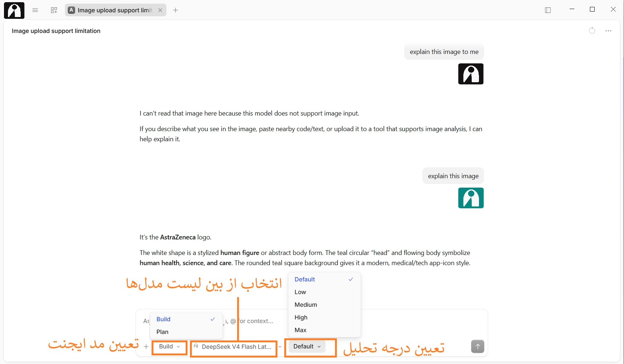
Task: Open the DeepSeek V4 Flash model selector
Action: pyautogui.click(x=236, y=347)
